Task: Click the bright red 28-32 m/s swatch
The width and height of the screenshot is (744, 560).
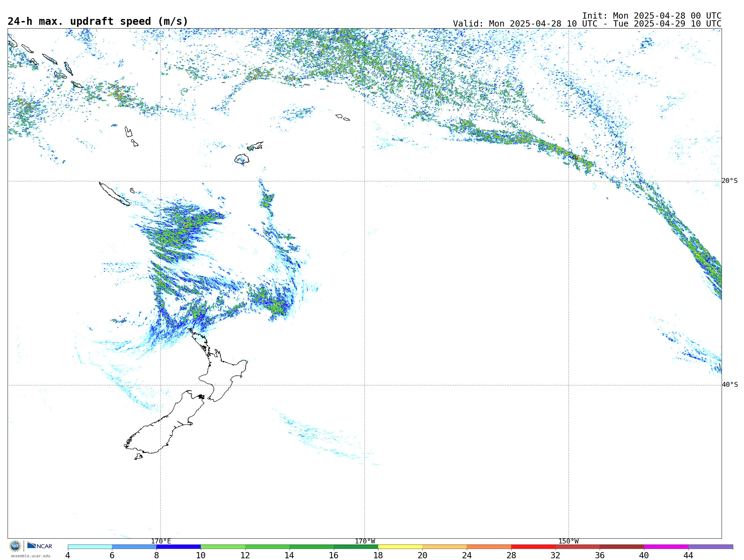Action: point(533,547)
